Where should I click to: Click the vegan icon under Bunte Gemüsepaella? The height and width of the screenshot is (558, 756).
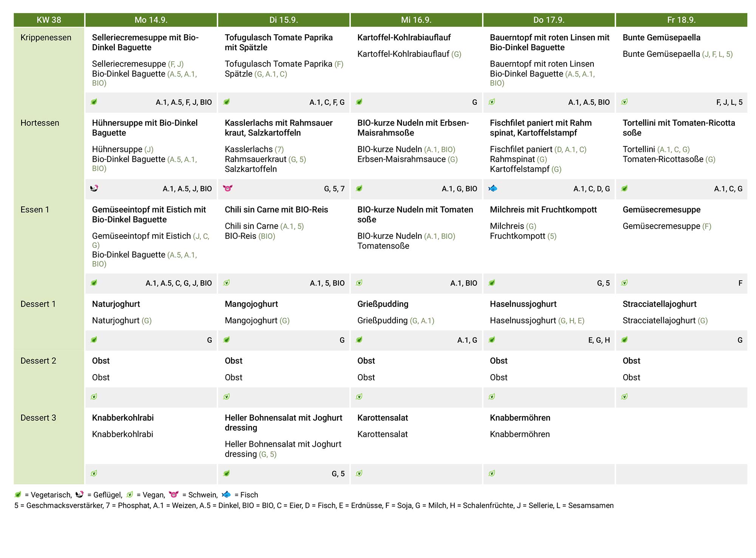624,102
